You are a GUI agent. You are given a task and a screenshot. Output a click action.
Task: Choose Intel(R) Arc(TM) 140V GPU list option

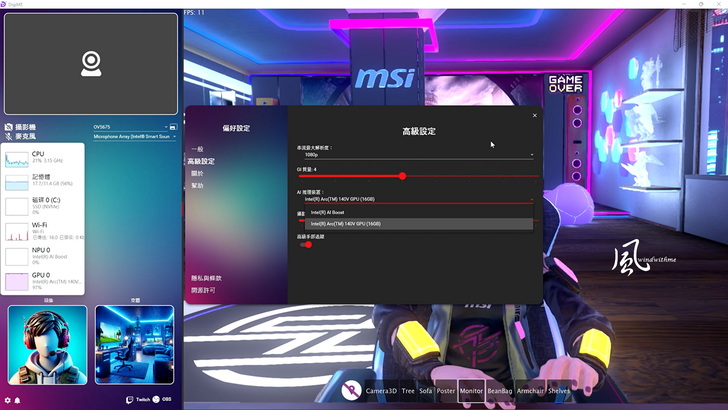[419, 224]
